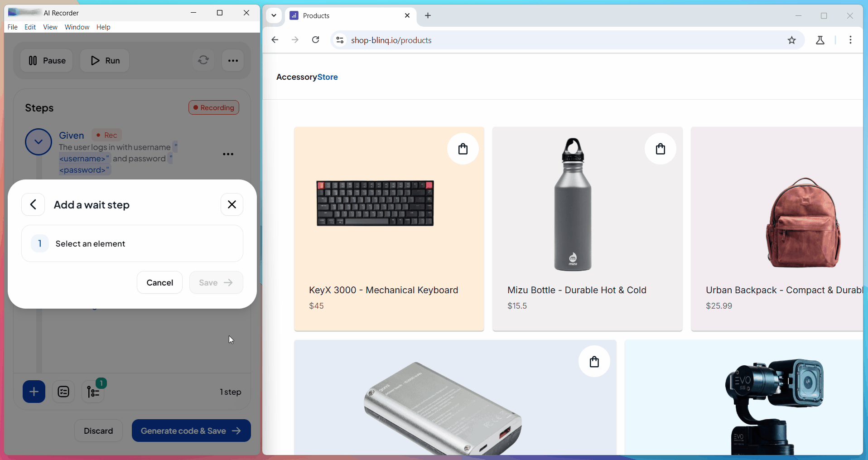This screenshot has width=868, height=460.
Task: Close the Add a wait step dialog
Action: tap(231, 204)
